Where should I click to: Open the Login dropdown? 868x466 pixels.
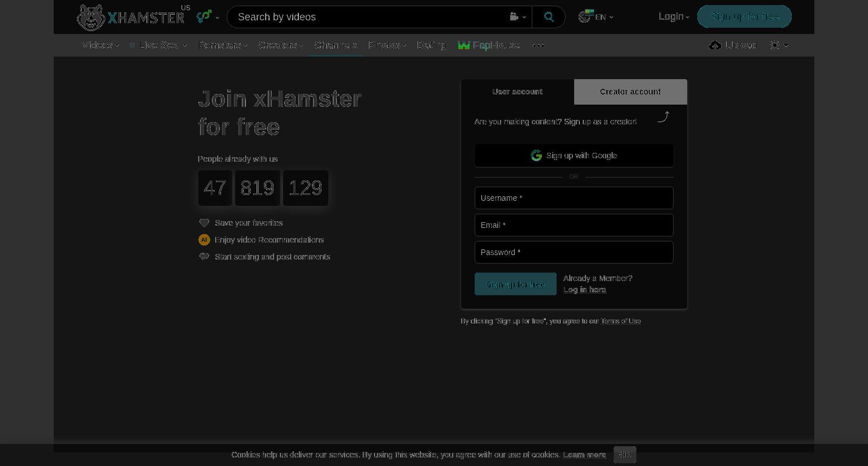click(x=674, y=16)
